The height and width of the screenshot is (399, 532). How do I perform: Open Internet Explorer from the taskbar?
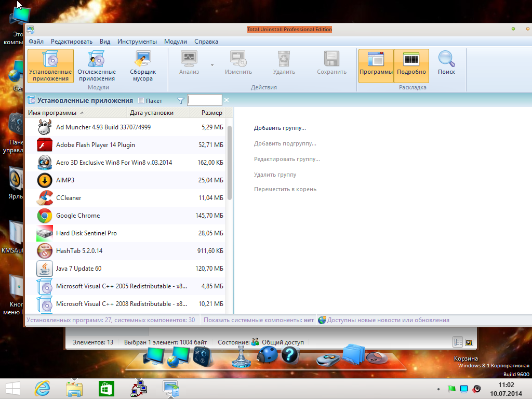pos(43,389)
